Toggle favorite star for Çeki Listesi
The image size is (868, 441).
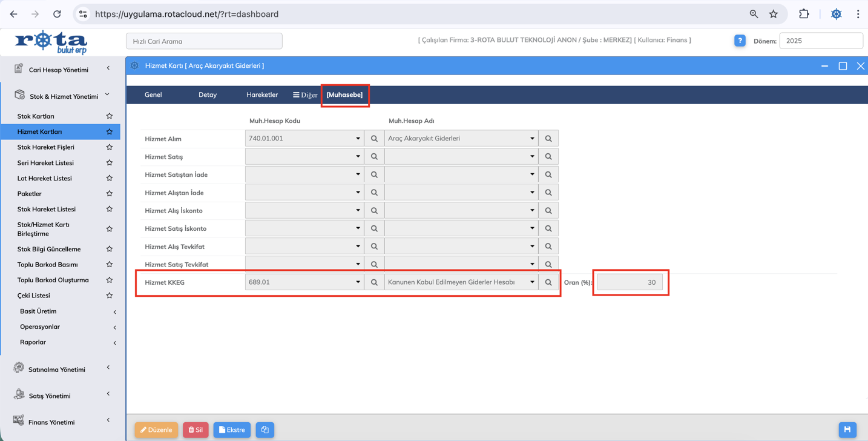[110, 296]
